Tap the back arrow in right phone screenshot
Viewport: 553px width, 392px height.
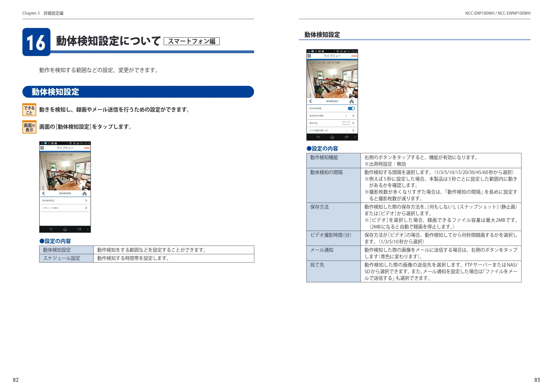[x=311, y=101]
